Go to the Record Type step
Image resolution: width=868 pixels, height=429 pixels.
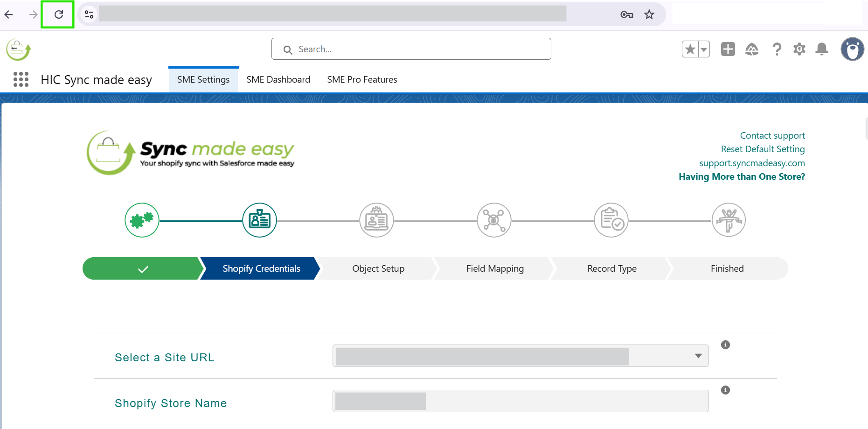(612, 268)
